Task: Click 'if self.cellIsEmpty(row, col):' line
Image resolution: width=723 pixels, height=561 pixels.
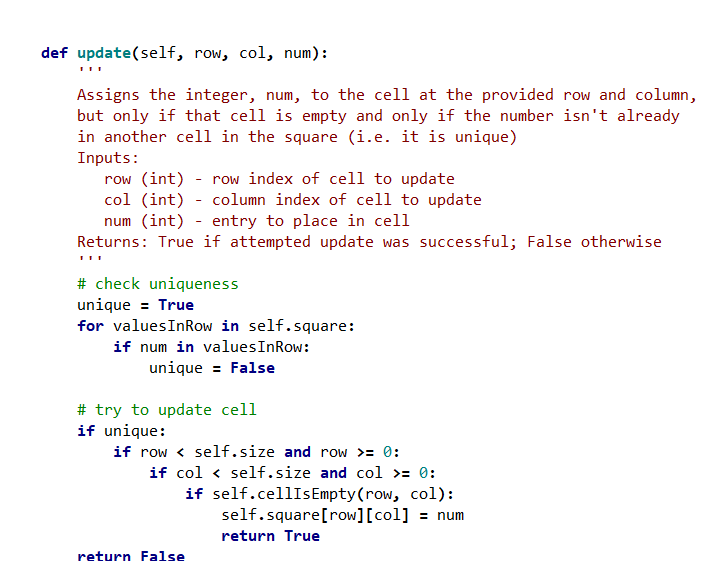Action: tap(320, 494)
